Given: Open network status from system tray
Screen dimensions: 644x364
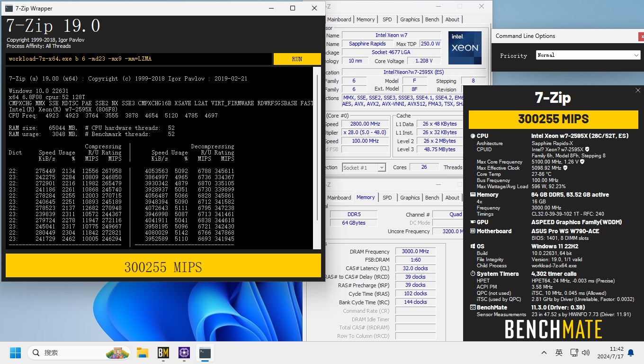Looking at the screenshot, I should [x=574, y=353].
